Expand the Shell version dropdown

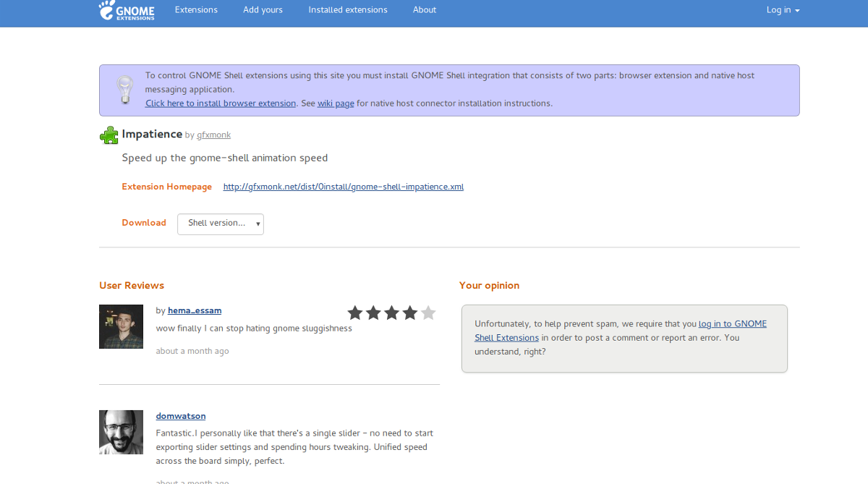coord(221,224)
